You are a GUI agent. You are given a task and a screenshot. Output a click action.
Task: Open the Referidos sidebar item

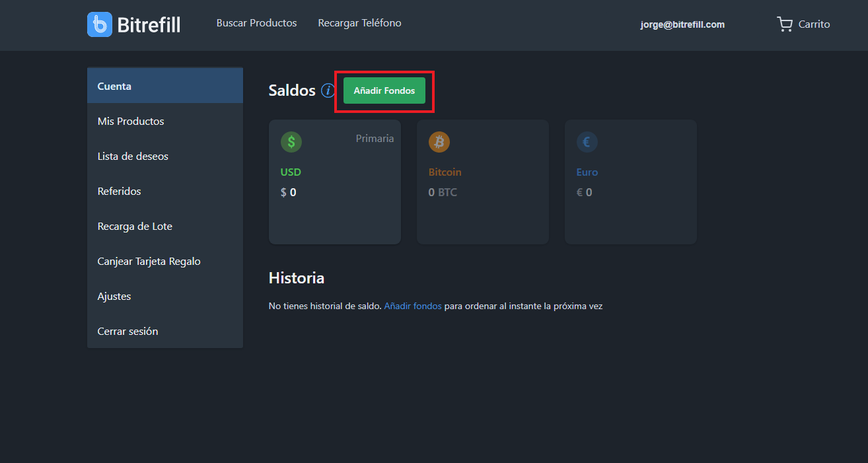pyautogui.click(x=165, y=191)
